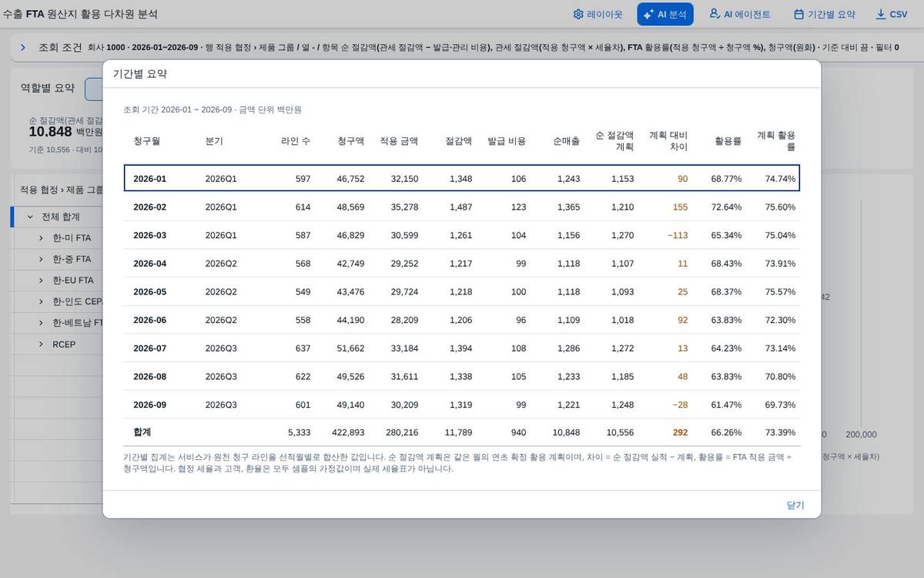The width and height of the screenshot is (924, 578).
Task: Expand the 조회 조건 chevron
Action: (x=23, y=47)
